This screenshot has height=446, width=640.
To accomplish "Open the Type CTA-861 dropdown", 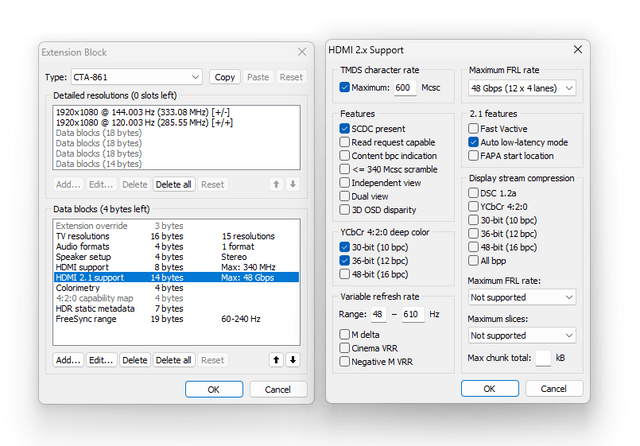I will 137,77.
